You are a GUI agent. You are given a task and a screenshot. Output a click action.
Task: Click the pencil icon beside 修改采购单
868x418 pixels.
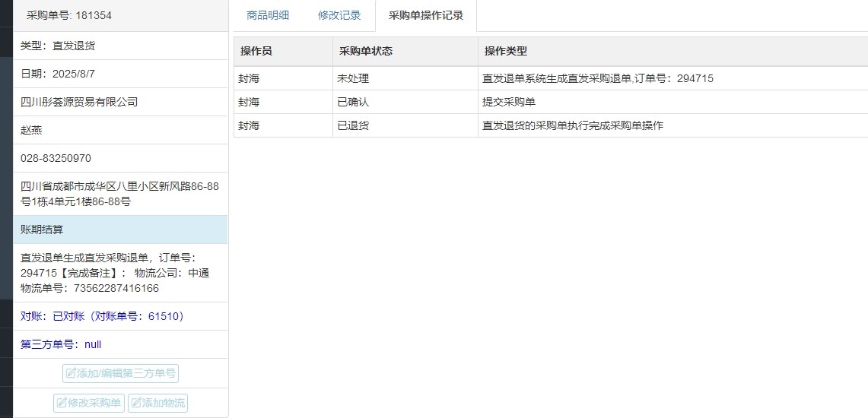(62, 403)
